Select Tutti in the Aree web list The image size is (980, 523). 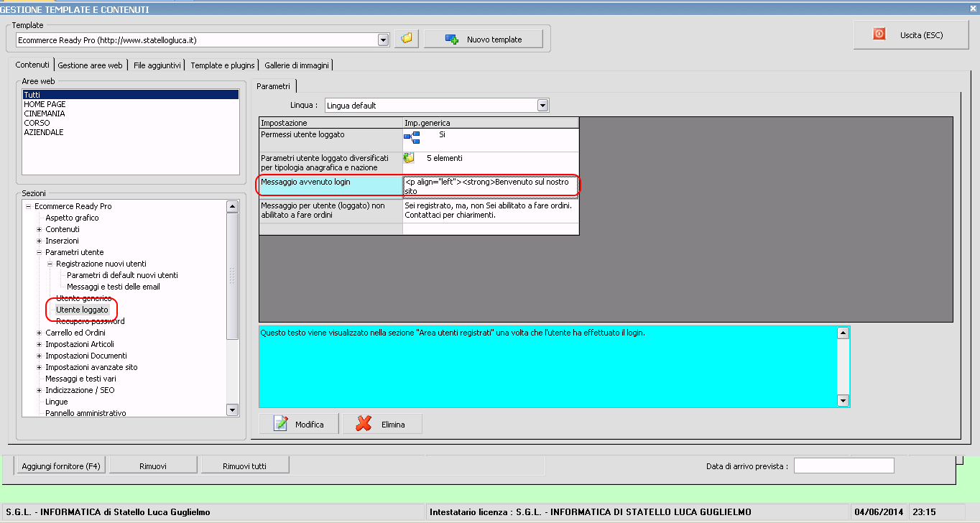pos(130,95)
